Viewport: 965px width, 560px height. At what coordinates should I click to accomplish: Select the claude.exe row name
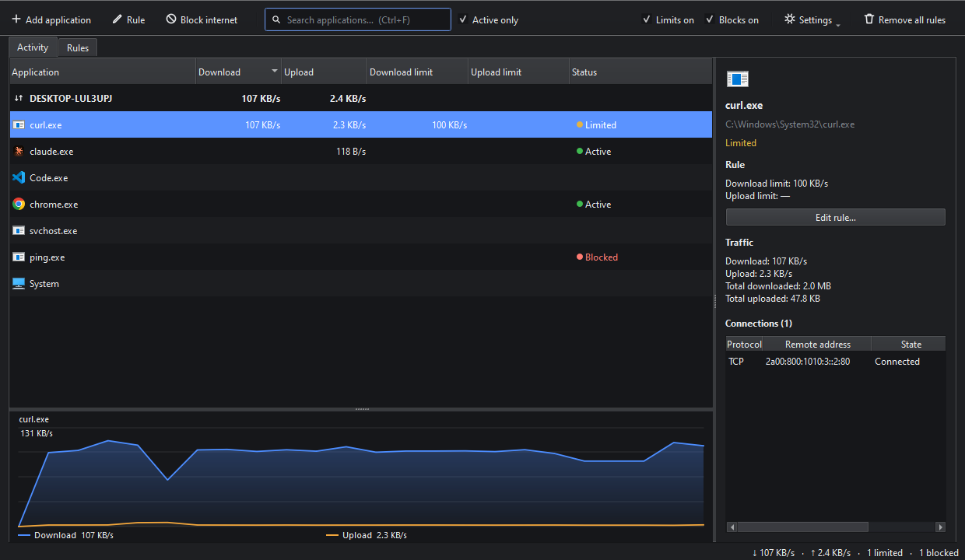click(51, 152)
